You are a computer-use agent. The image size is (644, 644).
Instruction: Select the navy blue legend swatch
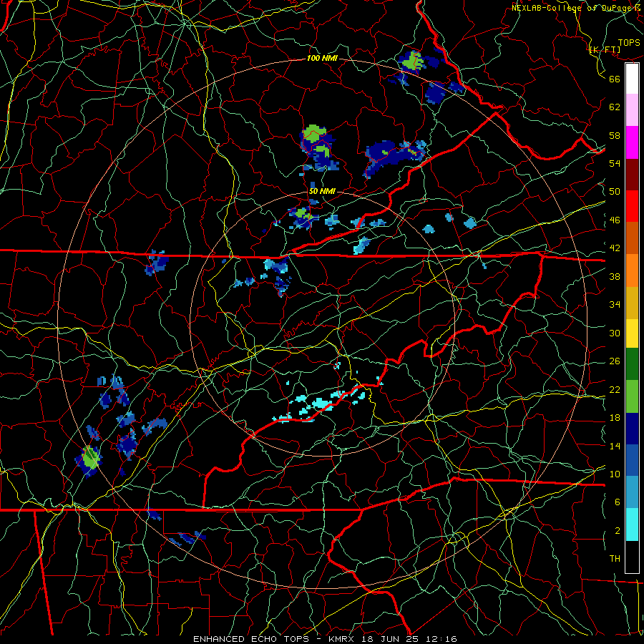(632, 429)
